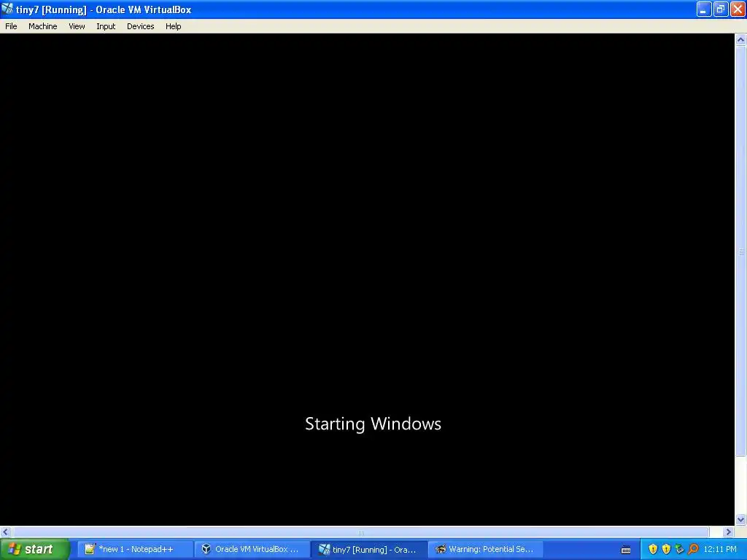747x560 pixels.
Task: Click the Starting Windows text in VM
Action: pyautogui.click(x=373, y=424)
